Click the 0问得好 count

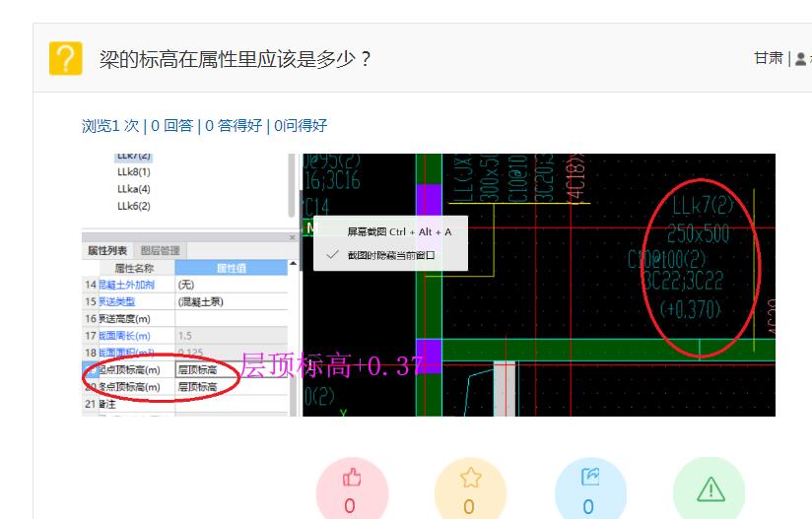pyautogui.click(x=301, y=126)
